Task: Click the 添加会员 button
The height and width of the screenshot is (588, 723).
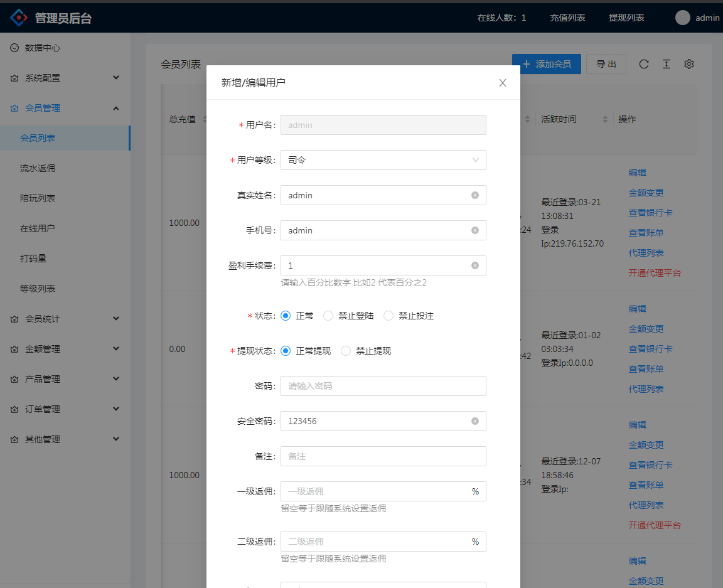Action: pyautogui.click(x=547, y=64)
